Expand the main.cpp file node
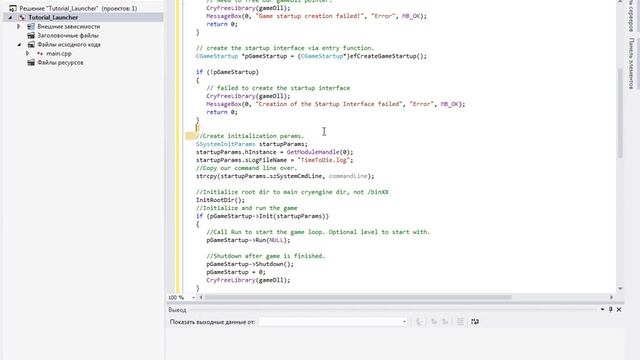This screenshot has height=360, width=640. [x=28, y=53]
